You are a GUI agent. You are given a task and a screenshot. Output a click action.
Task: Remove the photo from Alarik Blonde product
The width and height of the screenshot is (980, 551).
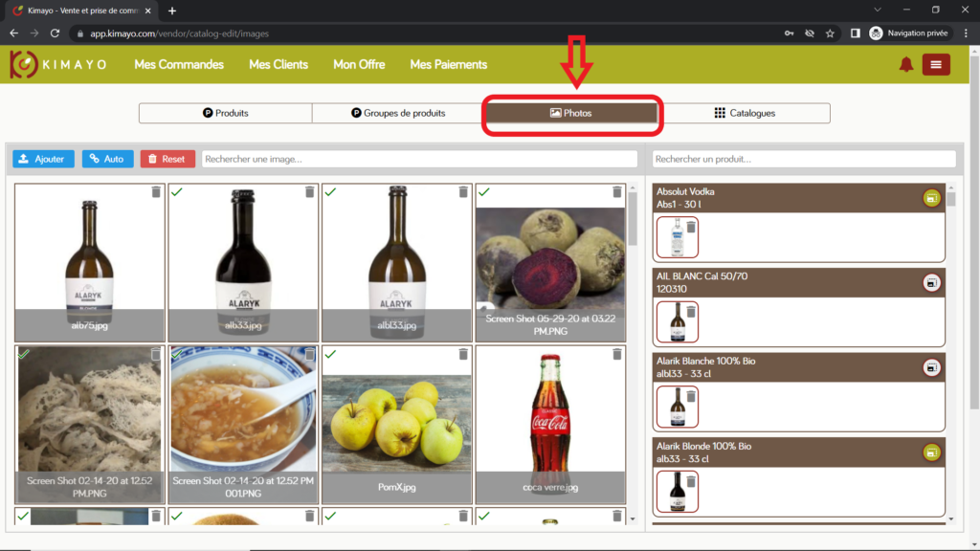pyautogui.click(x=691, y=482)
